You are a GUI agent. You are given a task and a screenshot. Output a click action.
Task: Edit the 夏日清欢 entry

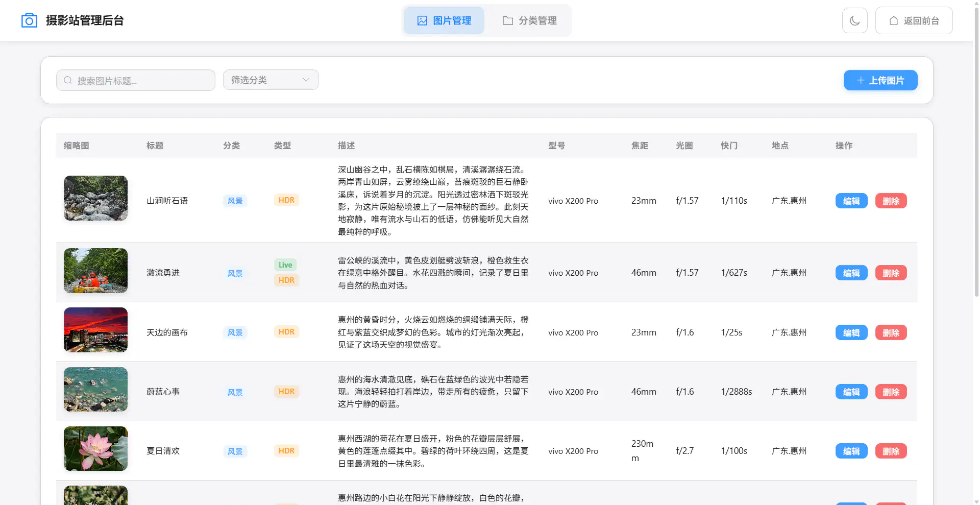[851, 451]
